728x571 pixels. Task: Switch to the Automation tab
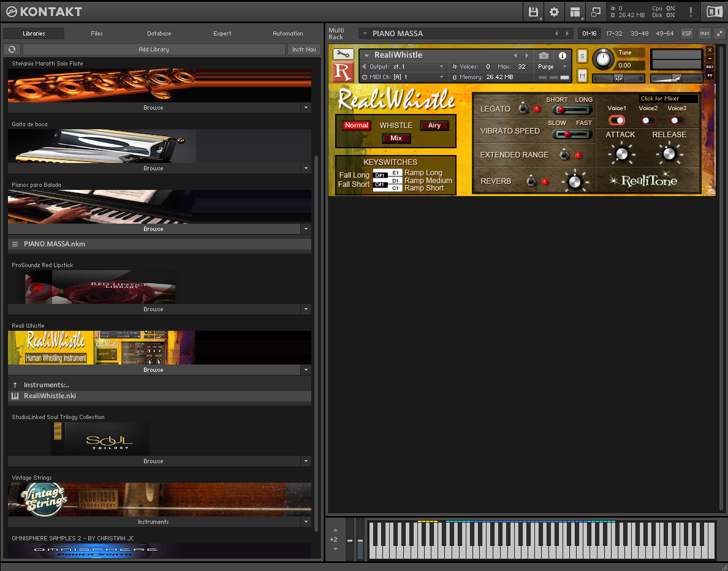288,34
